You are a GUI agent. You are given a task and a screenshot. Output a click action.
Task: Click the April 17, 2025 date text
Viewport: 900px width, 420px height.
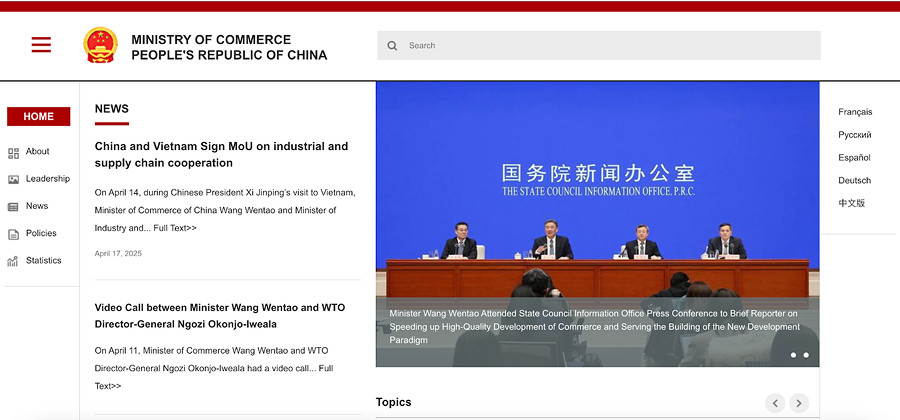[x=118, y=254]
